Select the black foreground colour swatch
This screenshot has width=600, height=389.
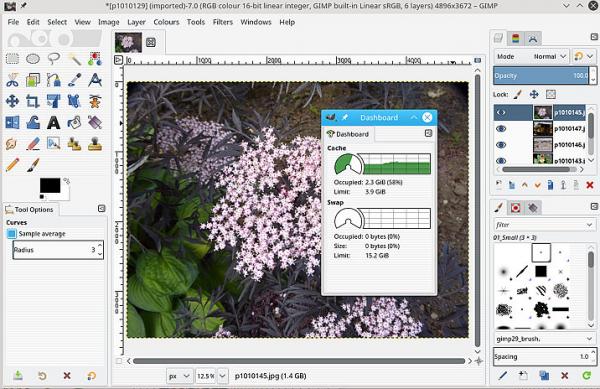(50, 186)
